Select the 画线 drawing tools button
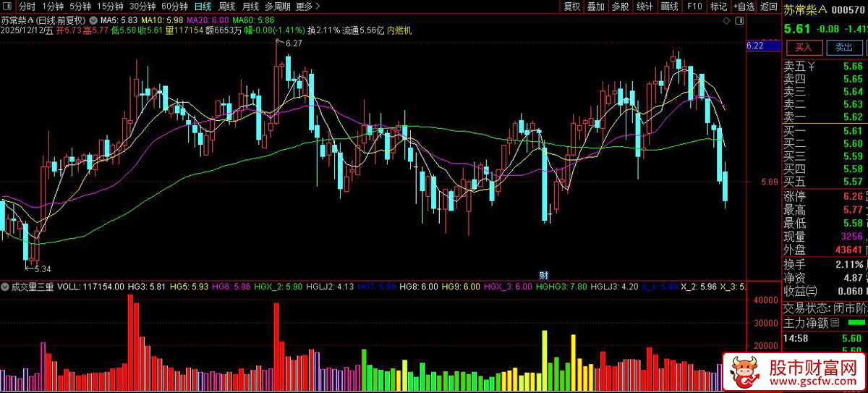This screenshot has height=393, width=868. [670, 7]
